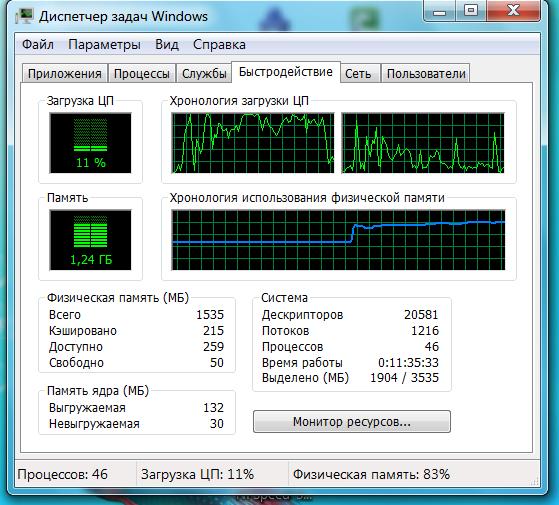Click the memory usage meter gauge
Screen dimensions: 559x505
(91, 239)
